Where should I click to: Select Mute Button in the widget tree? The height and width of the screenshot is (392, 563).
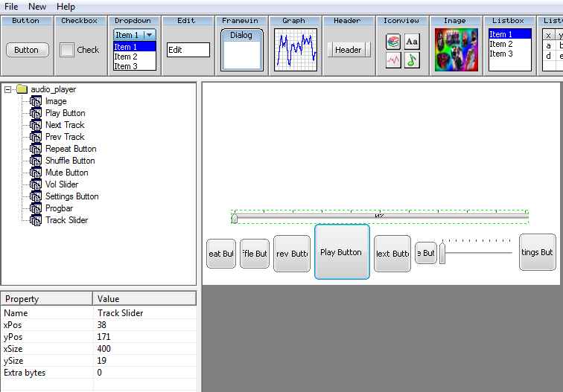pos(66,173)
